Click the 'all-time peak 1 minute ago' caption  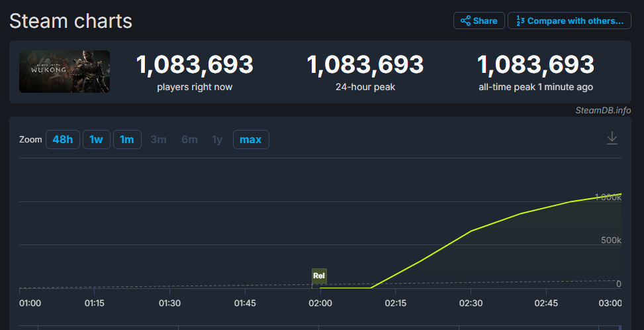tap(535, 87)
